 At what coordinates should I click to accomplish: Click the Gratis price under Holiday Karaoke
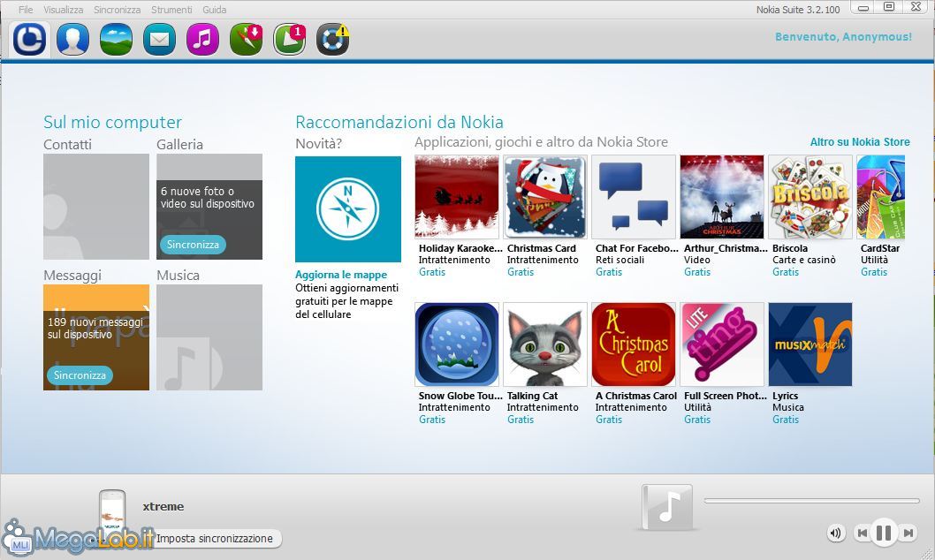[x=432, y=272]
